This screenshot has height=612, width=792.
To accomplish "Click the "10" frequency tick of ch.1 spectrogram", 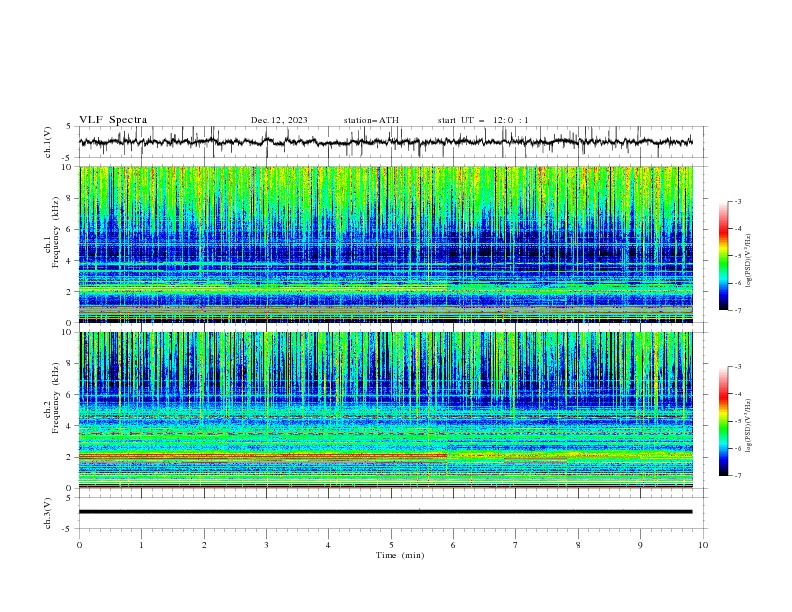I will click(x=70, y=167).
